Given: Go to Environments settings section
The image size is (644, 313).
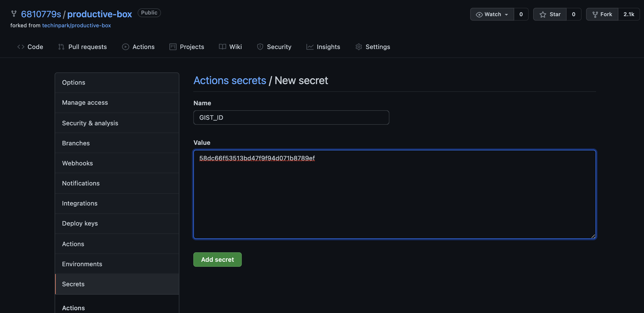Looking at the screenshot, I should pyautogui.click(x=82, y=264).
